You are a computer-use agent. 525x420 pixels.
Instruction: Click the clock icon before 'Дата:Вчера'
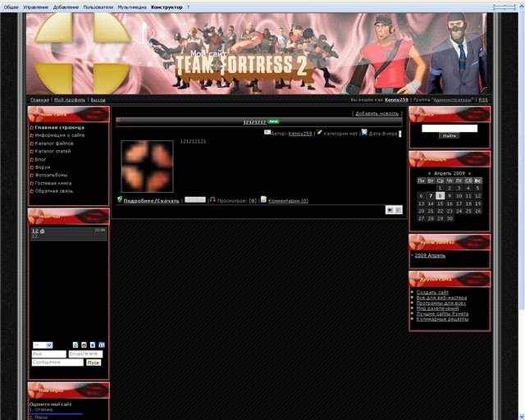click(364, 132)
